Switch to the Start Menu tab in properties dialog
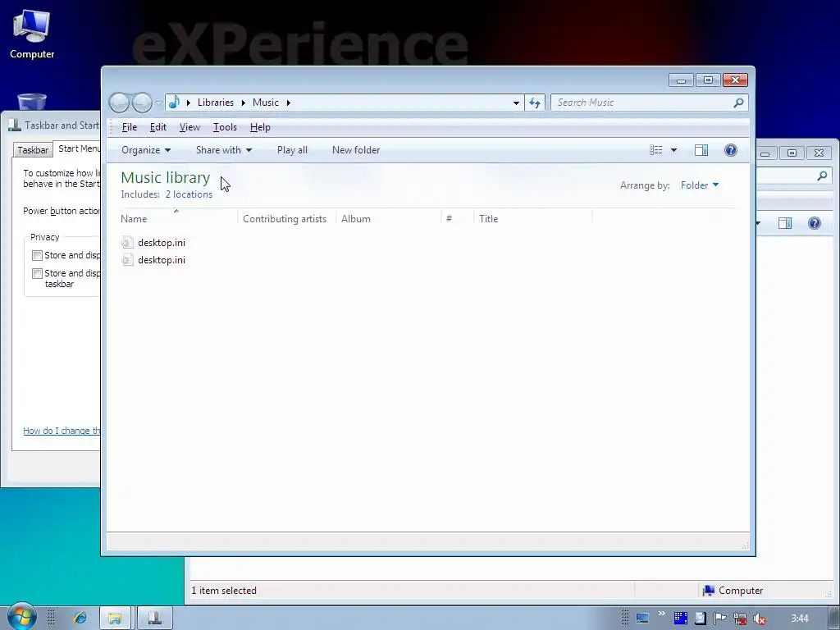Viewport: 840px width, 630px height. click(79, 148)
